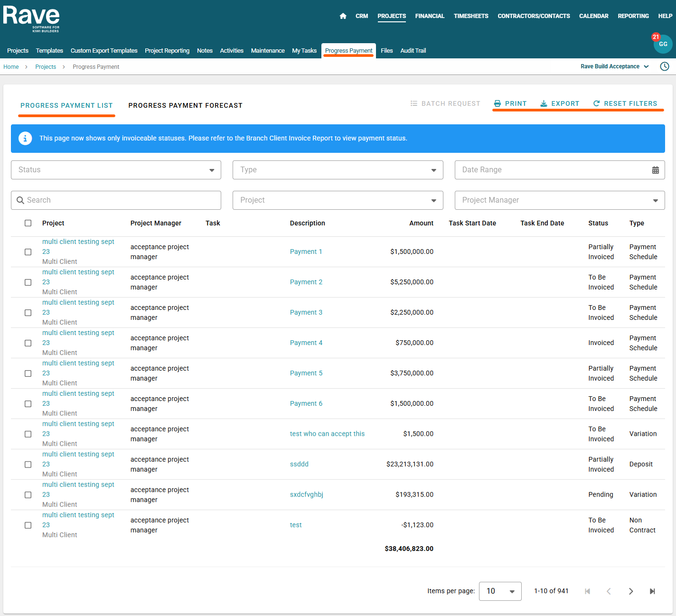The height and width of the screenshot is (616, 676).
Task: Click the Print button with printer icon
Action: [x=510, y=103]
